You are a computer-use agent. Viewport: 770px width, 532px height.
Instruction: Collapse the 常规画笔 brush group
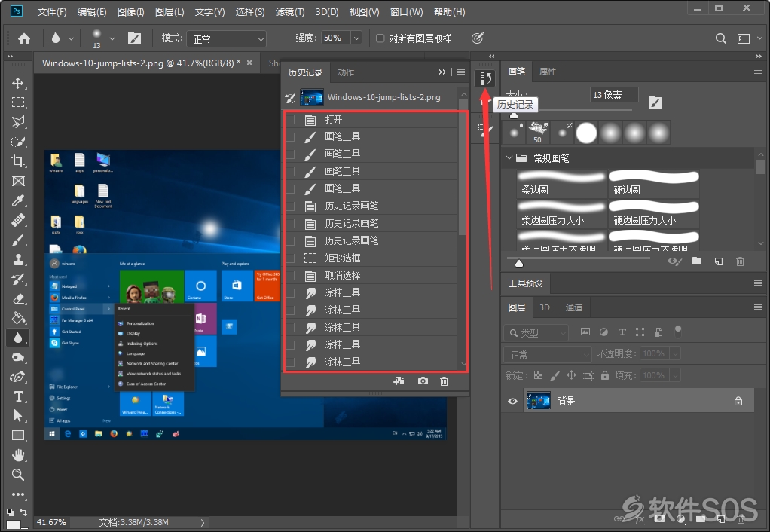509,157
